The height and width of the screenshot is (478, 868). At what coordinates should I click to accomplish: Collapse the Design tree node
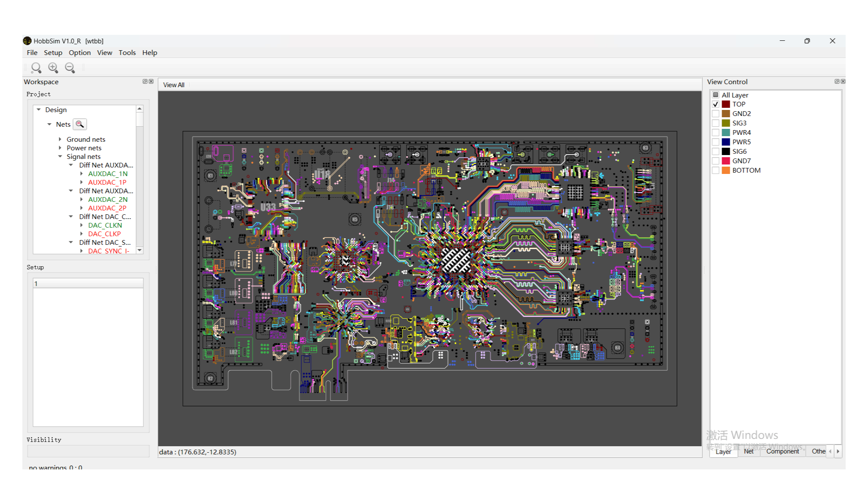(x=39, y=110)
